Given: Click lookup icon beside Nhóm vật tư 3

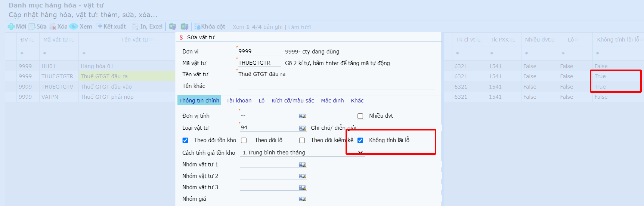Looking at the screenshot, I should 303,187.
